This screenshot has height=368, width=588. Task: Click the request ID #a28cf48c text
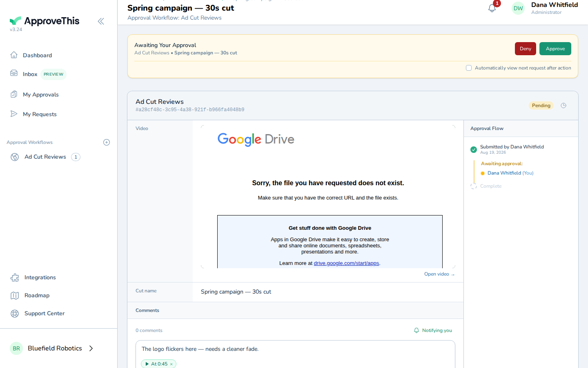coord(190,110)
